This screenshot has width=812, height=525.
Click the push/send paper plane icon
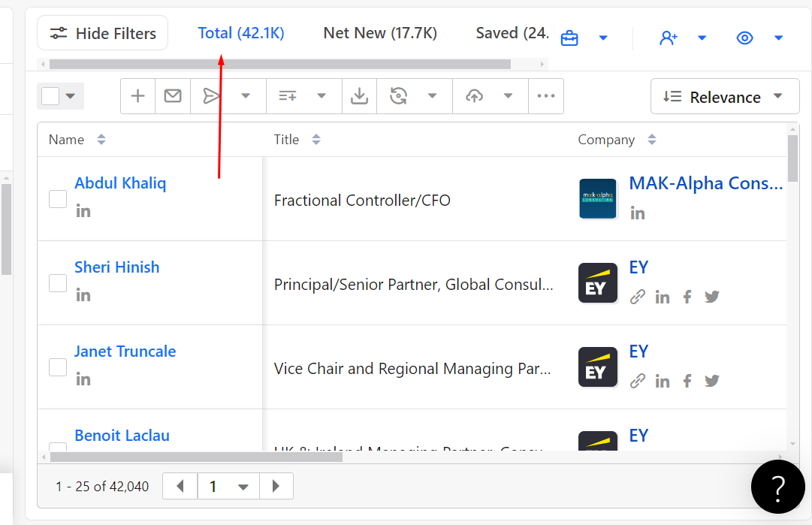[211, 95]
